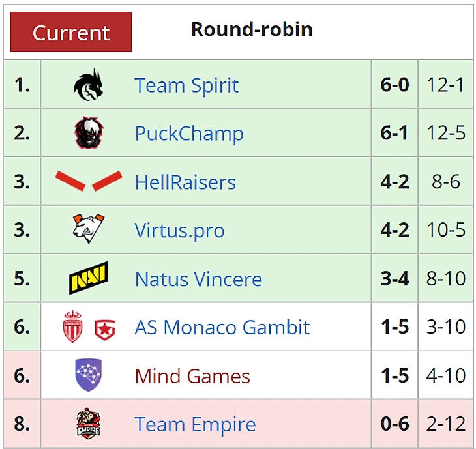Click the Mind Games purple shield logo
476x449 pixels.
[x=88, y=375]
